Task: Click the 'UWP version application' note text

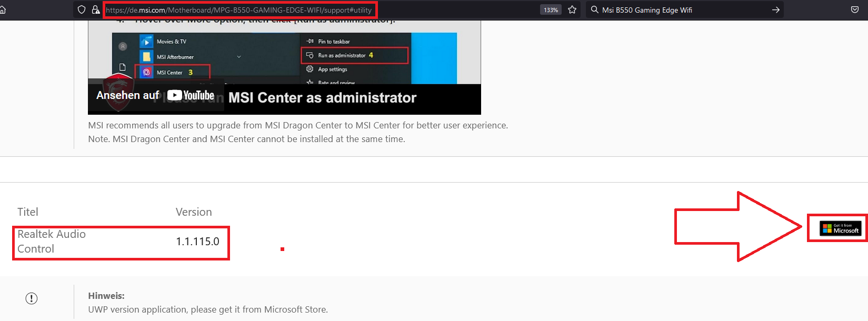Action: pos(208,309)
